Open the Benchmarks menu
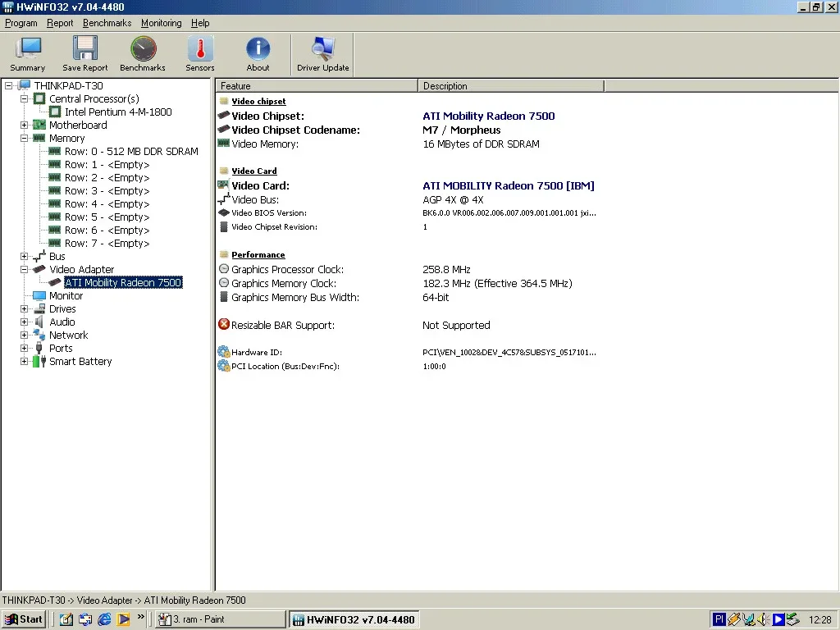The width and height of the screenshot is (840, 630). [x=107, y=23]
